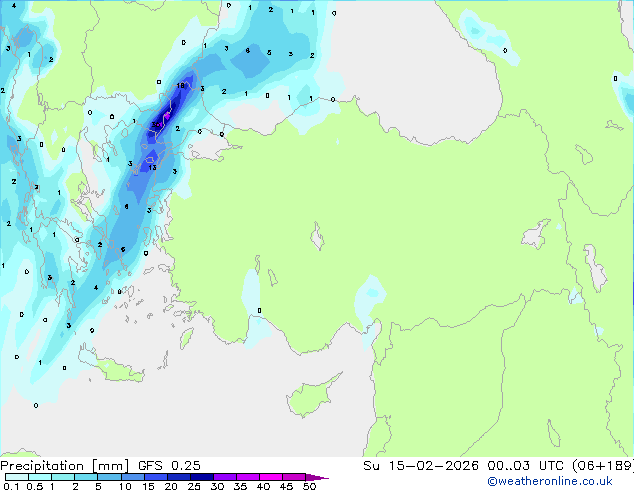634x490 pixels.
Task: Click the legend label '0.1'
Action: (11, 486)
